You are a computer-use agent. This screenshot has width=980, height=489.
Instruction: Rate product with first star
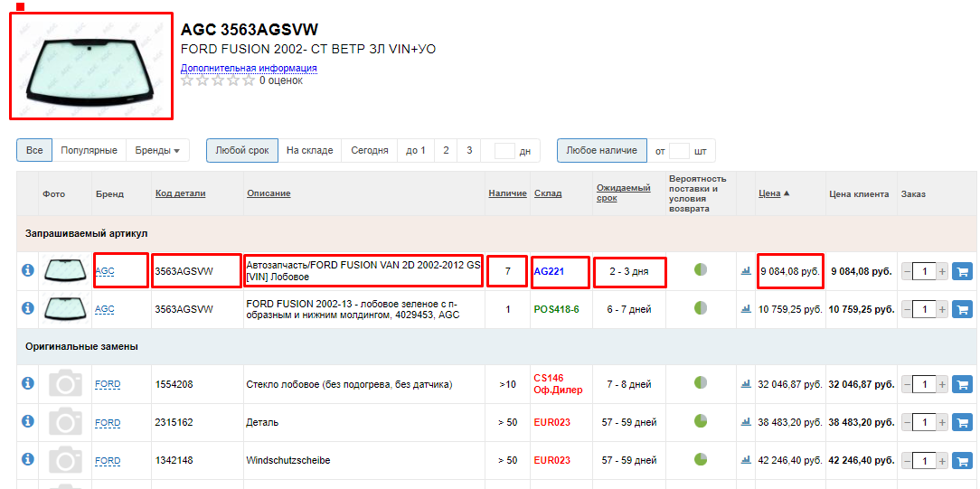pyautogui.click(x=187, y=80)
